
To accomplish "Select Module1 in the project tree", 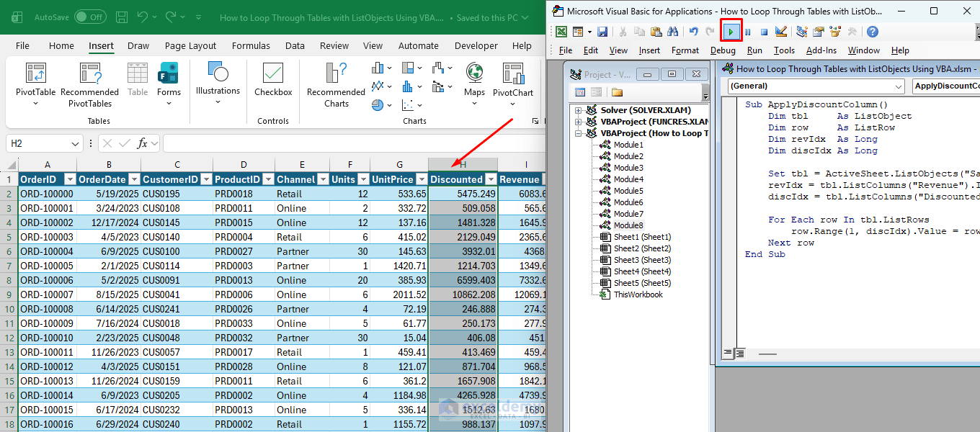I will click(628, 145).
